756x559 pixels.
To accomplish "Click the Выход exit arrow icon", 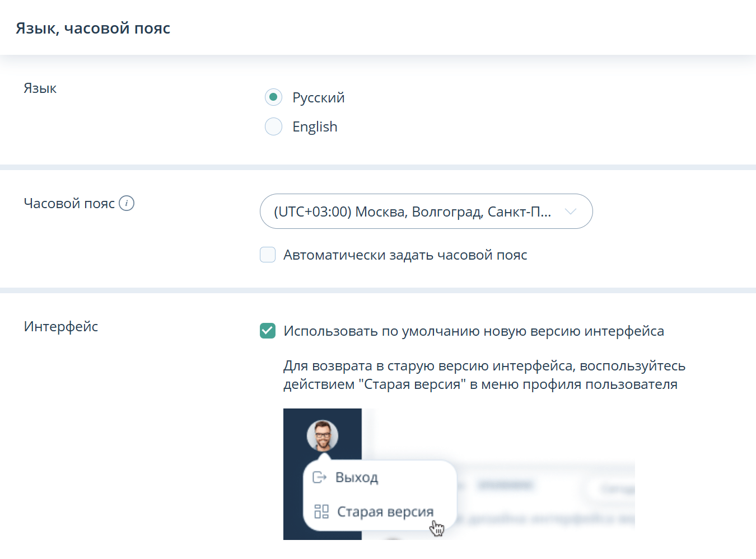I will click(319, 477).
